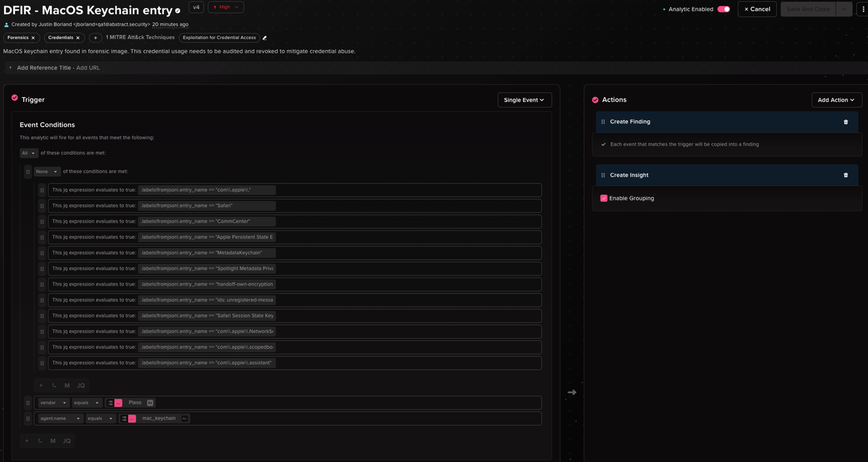Remove the Credentials tag
Viewport: 868px width, 462px height.
77,38
